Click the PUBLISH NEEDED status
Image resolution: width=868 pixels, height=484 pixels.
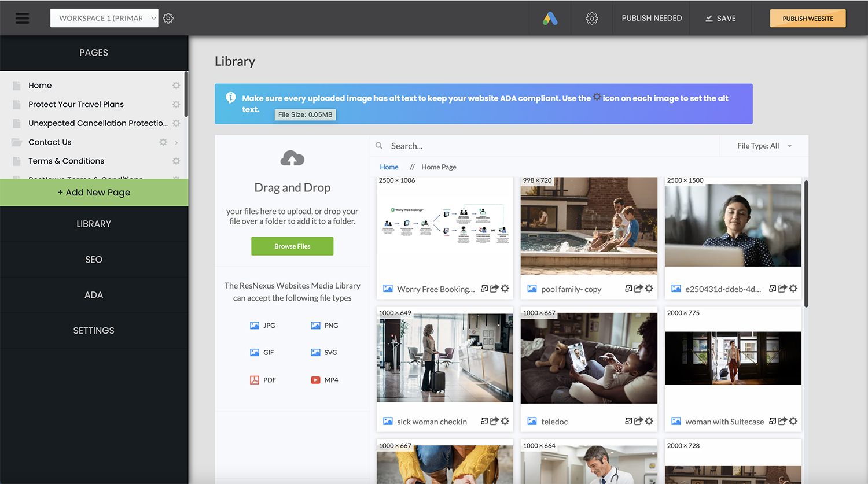click(x=652, y=19)
